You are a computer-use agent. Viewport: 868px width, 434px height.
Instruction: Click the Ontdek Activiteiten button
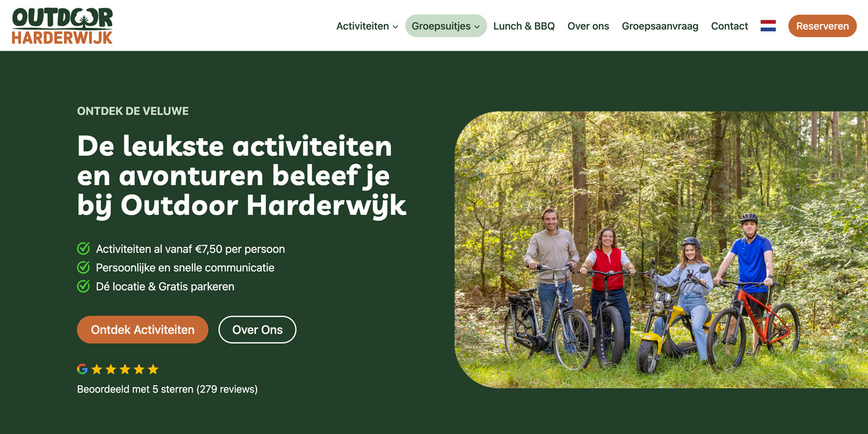click(x=143, y=329)
